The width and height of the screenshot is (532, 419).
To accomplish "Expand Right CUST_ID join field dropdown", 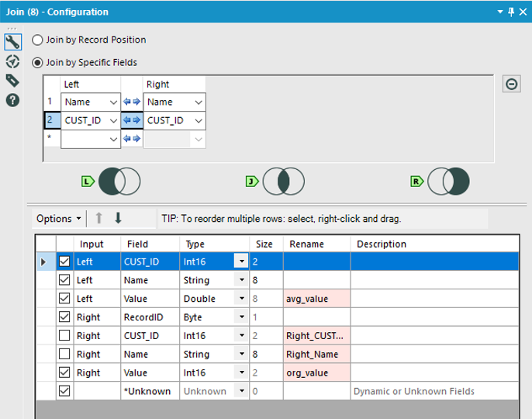I will (198, 121).
